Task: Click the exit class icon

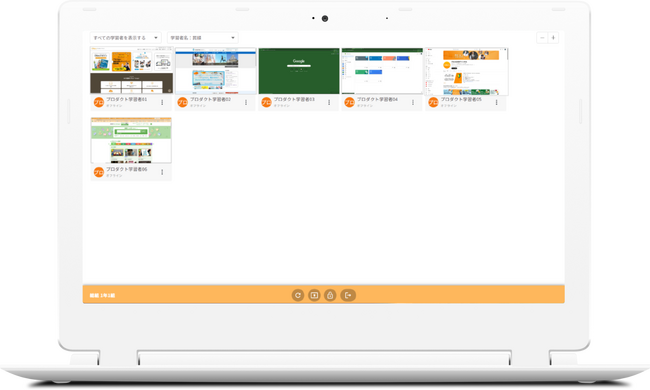Action: point(348,295)
